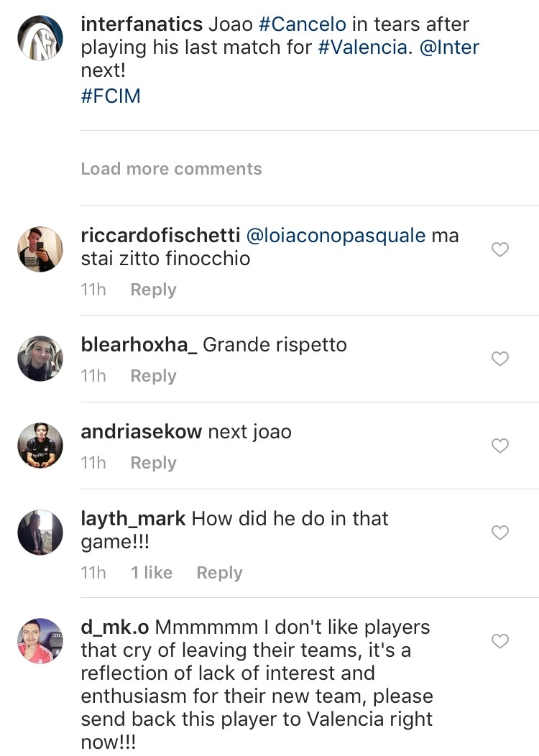Open interfanatics profile picture
Image resolution: width=539 pixels, height=756 pixels.
pos(40,37)
